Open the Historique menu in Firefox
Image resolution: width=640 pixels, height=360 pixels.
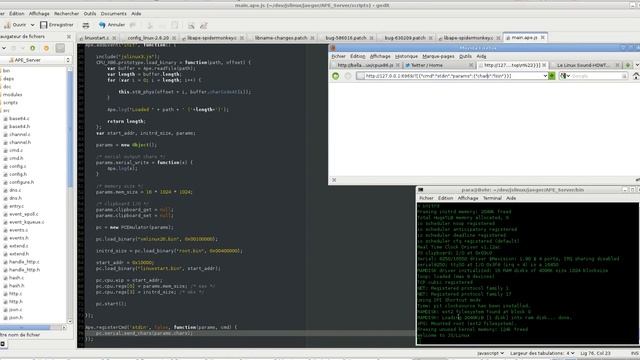point(406,56)
